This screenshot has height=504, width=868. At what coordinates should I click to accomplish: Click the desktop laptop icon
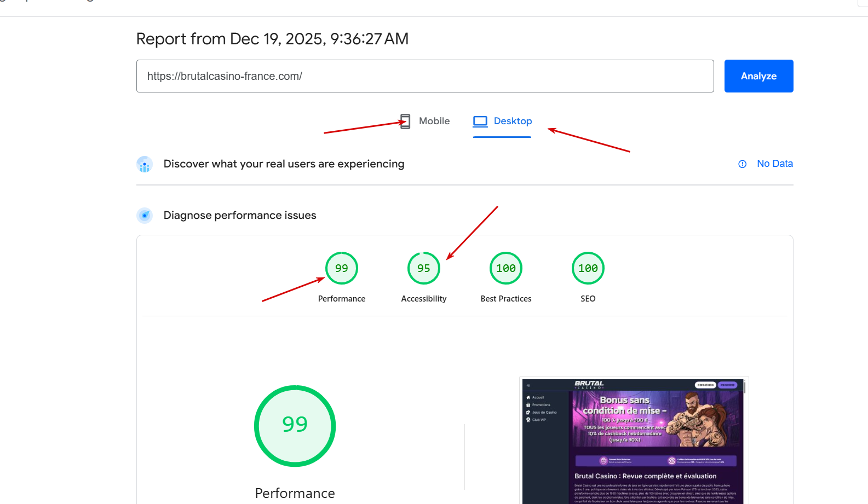pyautogui.click(x=480, y=121)
